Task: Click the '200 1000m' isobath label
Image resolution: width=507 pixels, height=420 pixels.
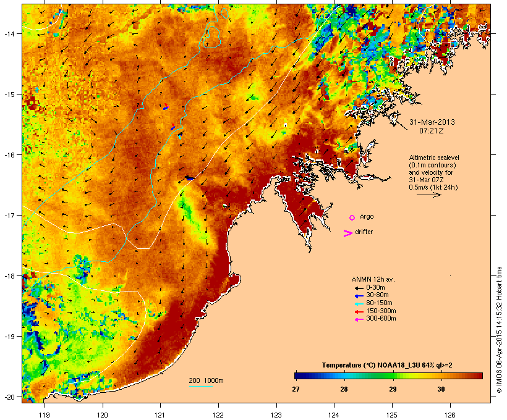Action: (x=206, y=380)
